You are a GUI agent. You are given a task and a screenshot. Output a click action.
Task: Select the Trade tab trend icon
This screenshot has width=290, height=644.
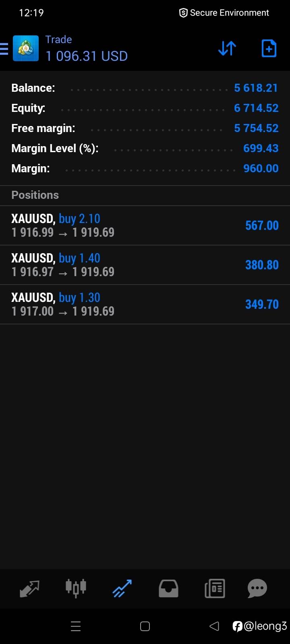coord(122,588)
